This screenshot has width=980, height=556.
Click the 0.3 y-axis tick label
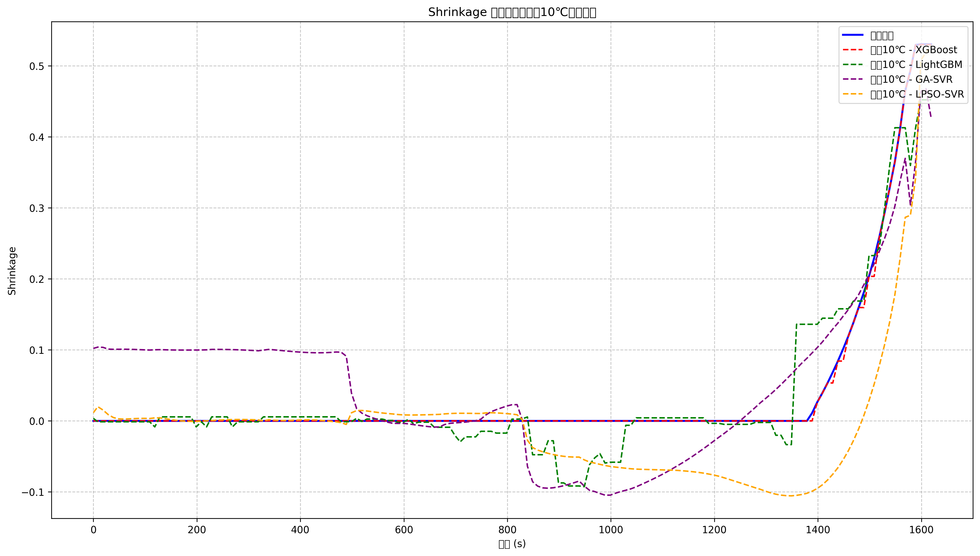click(x=37, y=209)
